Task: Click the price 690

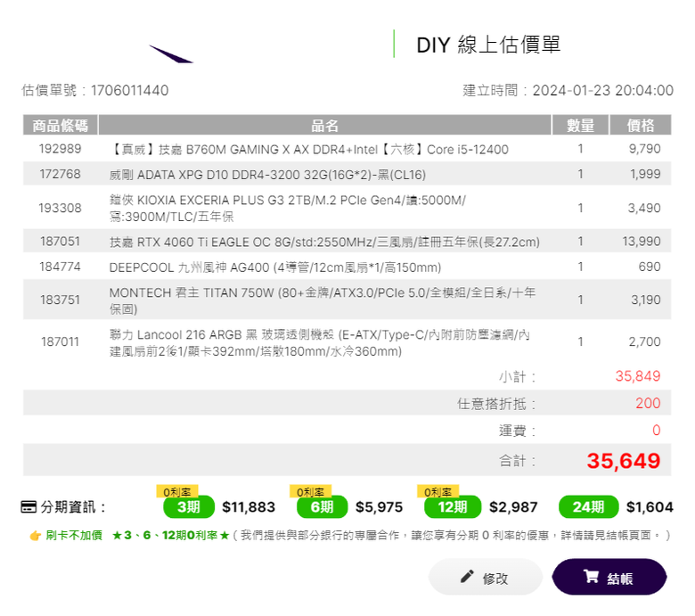Action: click(650, 267)
